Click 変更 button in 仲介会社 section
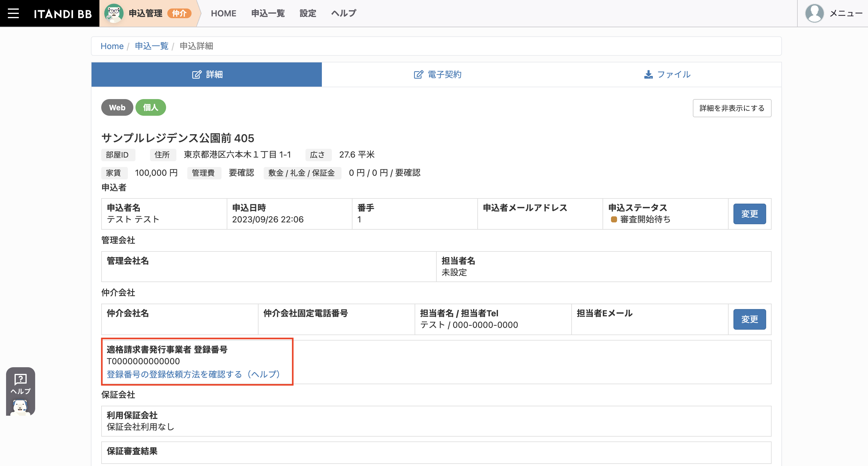This screenshot has height=466, width=868. coord(749,319)
